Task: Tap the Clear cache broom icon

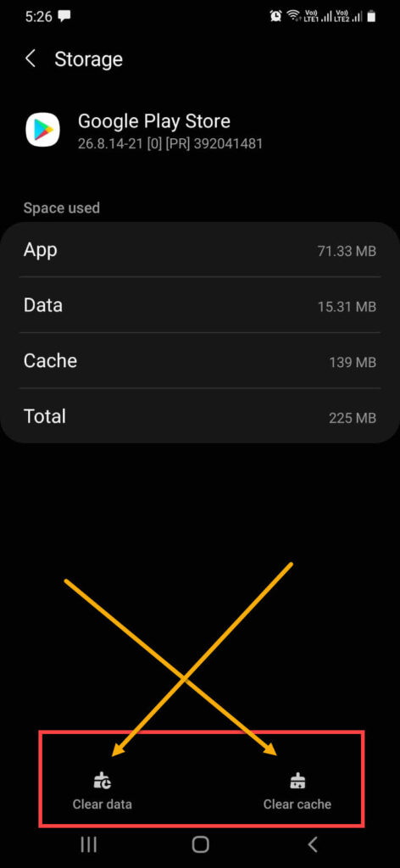Action: [x=297, y=781]
